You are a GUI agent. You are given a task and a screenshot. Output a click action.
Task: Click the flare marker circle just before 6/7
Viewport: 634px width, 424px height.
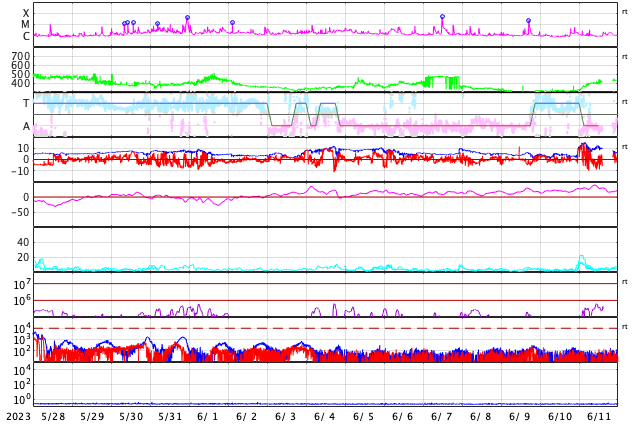point(442,17)
